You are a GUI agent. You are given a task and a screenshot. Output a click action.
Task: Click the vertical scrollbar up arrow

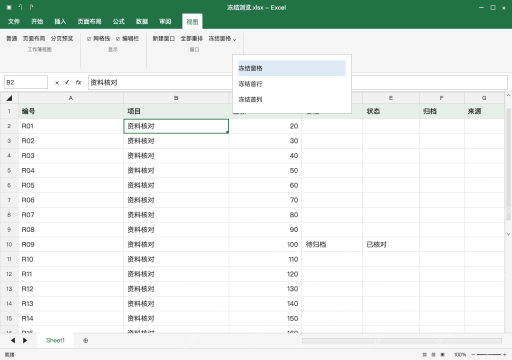click(x=508, y=95)
